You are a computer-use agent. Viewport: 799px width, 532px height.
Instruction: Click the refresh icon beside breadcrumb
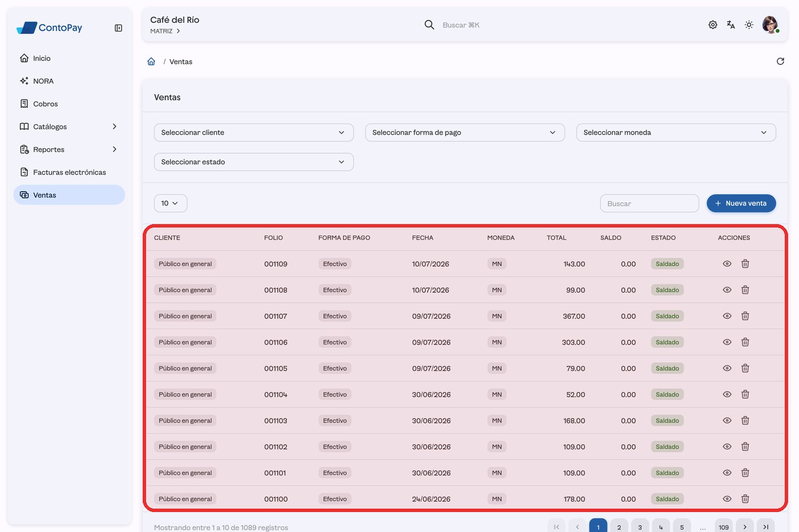[780, 61]
